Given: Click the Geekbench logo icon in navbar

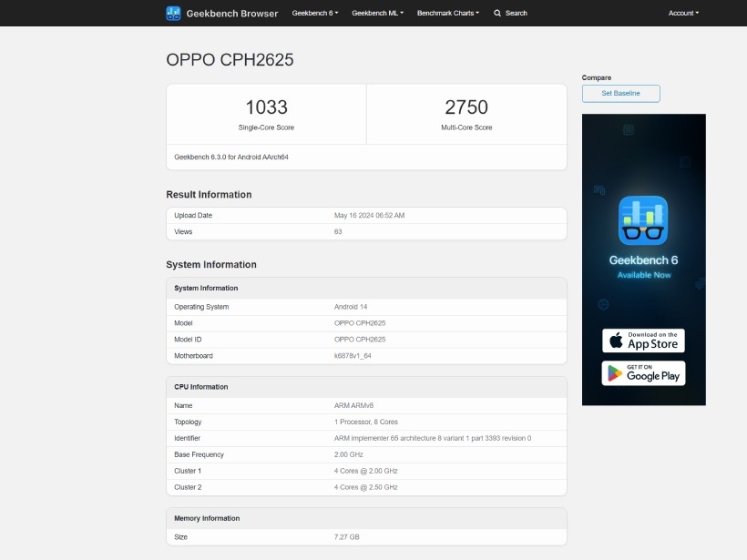Looking at the screenshot, I should [173, 13].
